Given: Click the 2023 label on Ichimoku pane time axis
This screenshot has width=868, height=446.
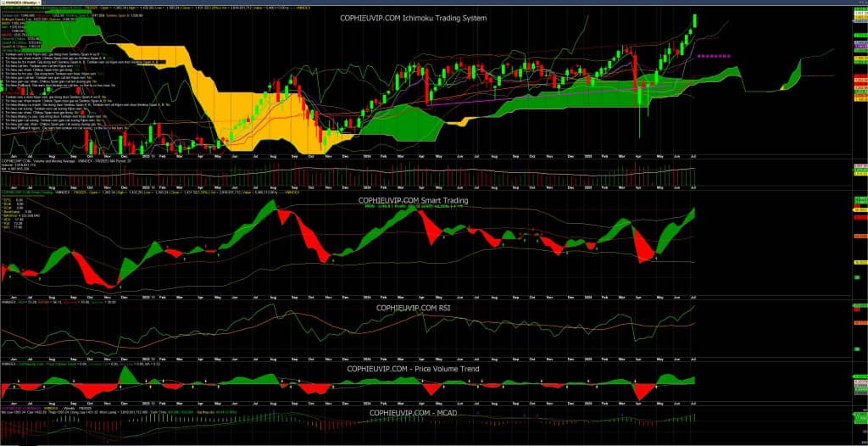Looking at the screenshot, I should [147, 157].
